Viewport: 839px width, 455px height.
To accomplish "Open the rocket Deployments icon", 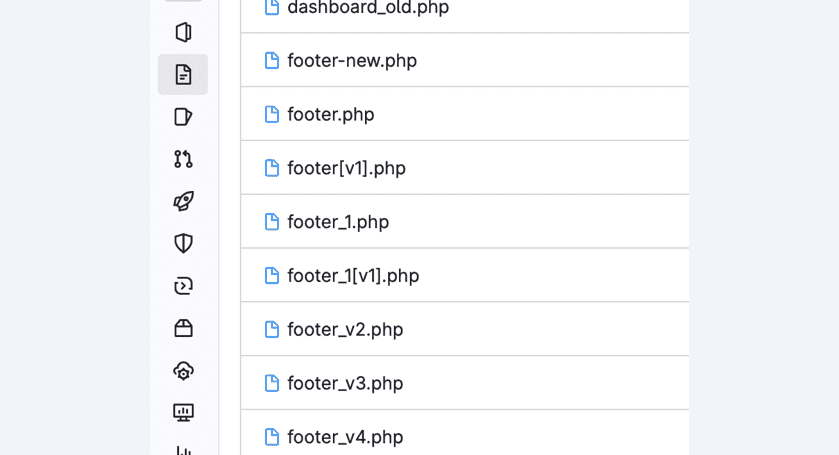I will [183, 201].
